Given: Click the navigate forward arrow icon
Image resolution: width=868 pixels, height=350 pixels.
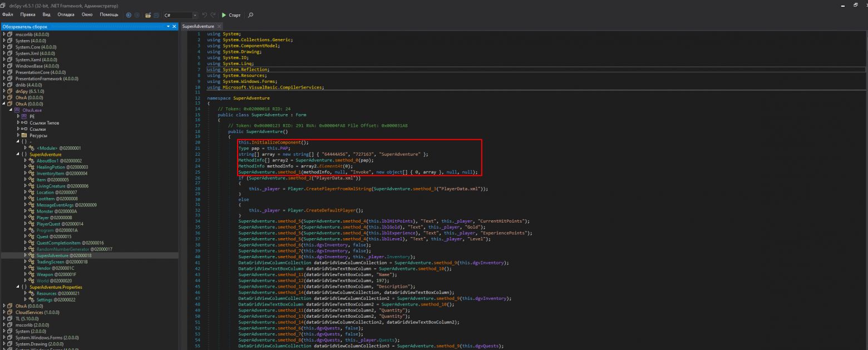Looking at the screenshot, I should pyautogui.click(x=137, y=15).
